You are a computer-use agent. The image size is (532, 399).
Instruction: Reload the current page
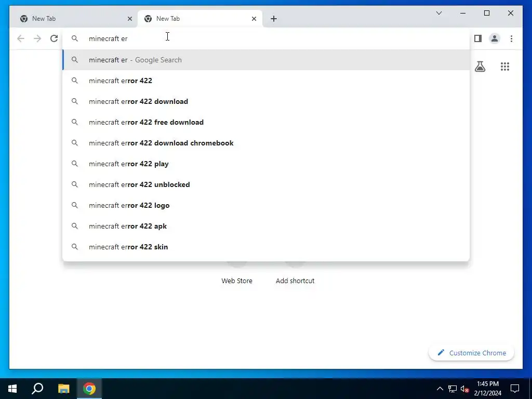54,38
